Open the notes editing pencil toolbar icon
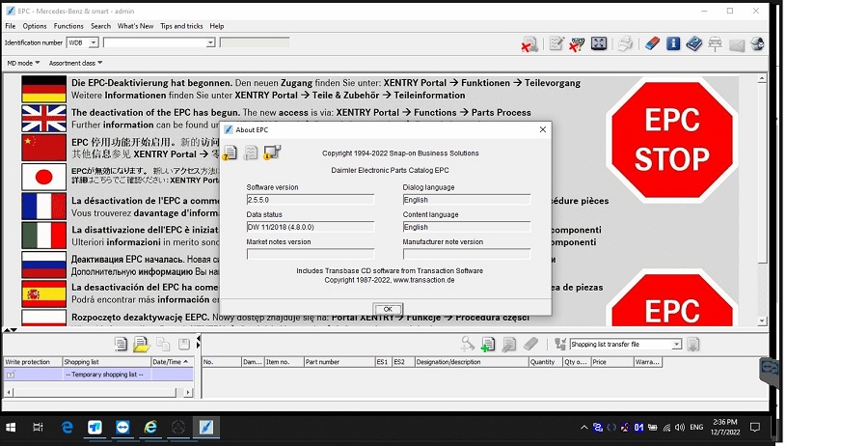The height and width of the screenshot is (446, 868). coord(556,43)
